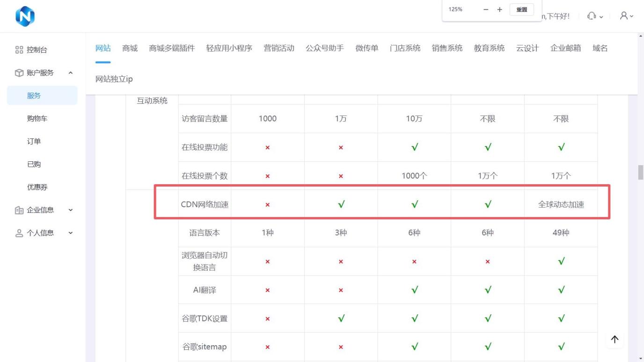Viewport: 644px width, 362px height.
Task: Click the 控制台 dashboard grid icon
Action: [x=19, y=50]
